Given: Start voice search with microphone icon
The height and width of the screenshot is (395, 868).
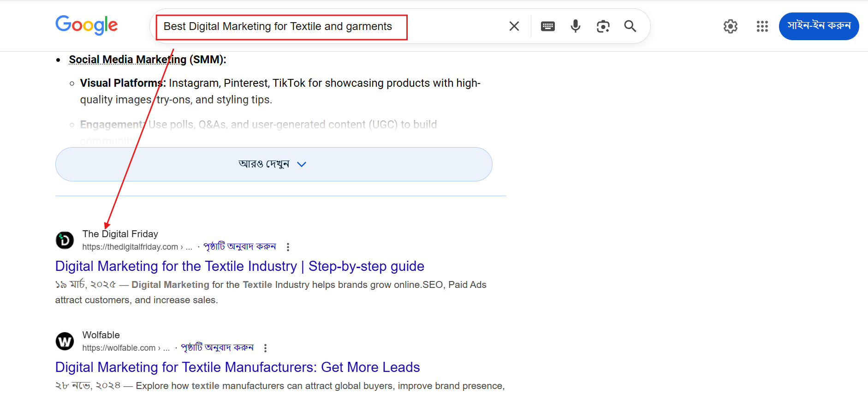Looking at the screenshot, I should pos(575,26).
